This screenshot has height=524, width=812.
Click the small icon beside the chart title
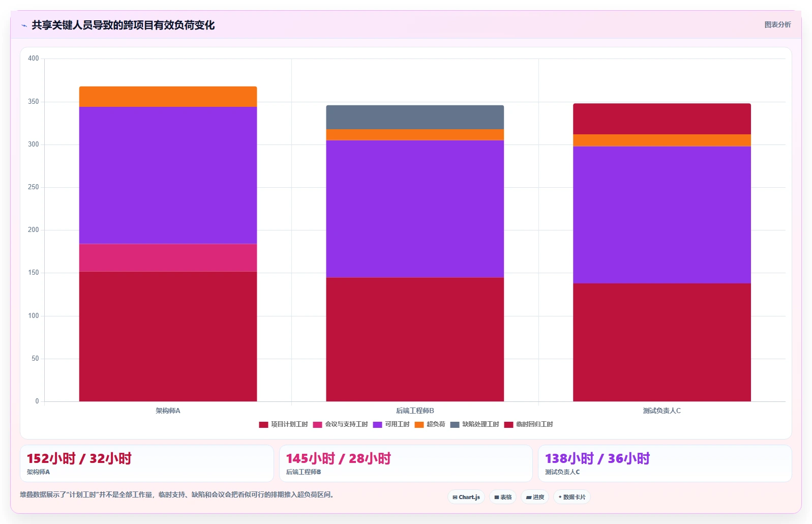coord(24,25)
